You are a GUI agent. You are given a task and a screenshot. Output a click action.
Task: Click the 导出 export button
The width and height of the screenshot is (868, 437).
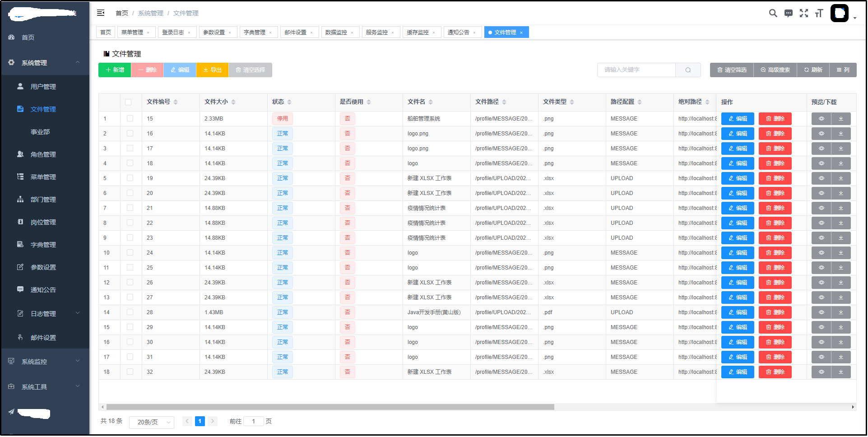pos(212,70)
